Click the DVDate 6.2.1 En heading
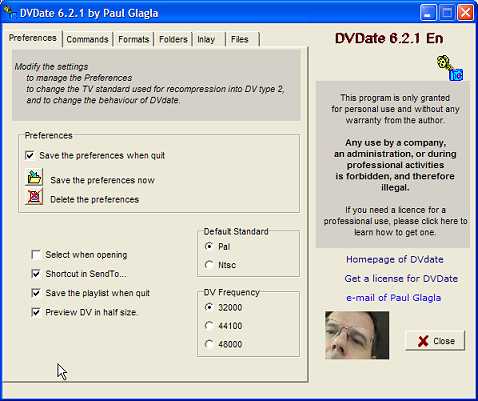478x401 pixels. point(389,38)
